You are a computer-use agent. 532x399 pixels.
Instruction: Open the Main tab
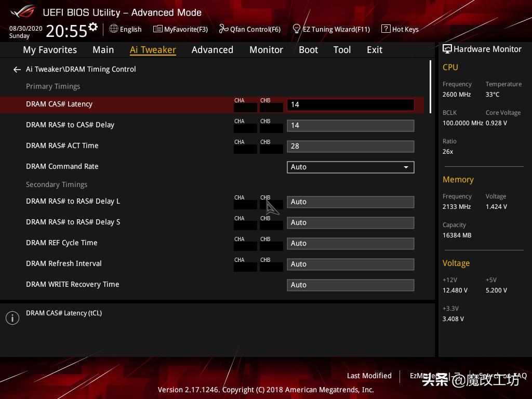coord(103,50)
